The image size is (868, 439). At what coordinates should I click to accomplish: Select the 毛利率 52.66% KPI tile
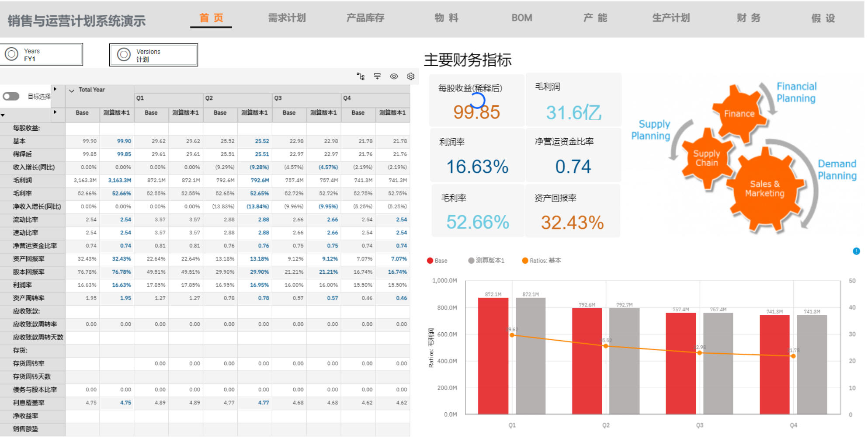pyautogui.click(x=477, y=210)
